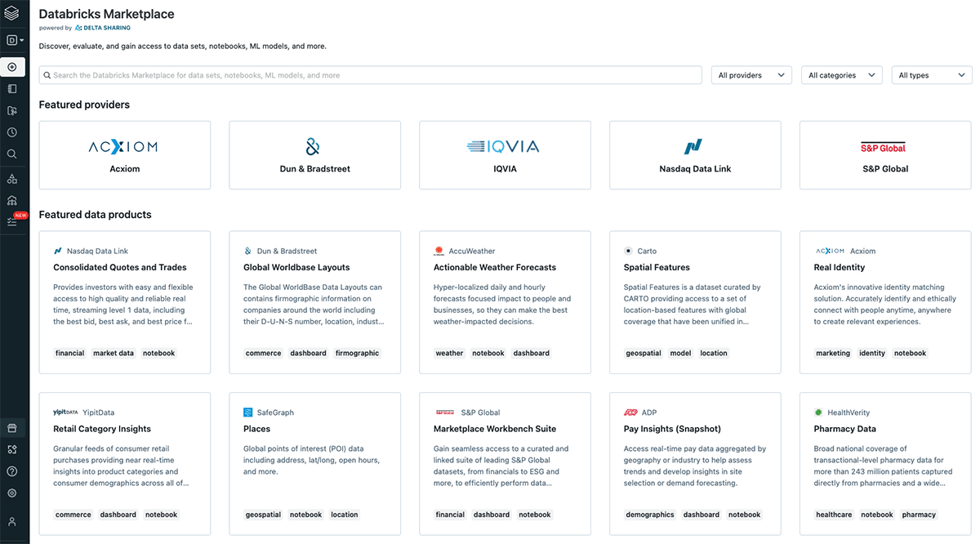This screenshot has height=544, width=980.
Task: Select the 'pharmacy' tag
Action: [x=920, y=515]
